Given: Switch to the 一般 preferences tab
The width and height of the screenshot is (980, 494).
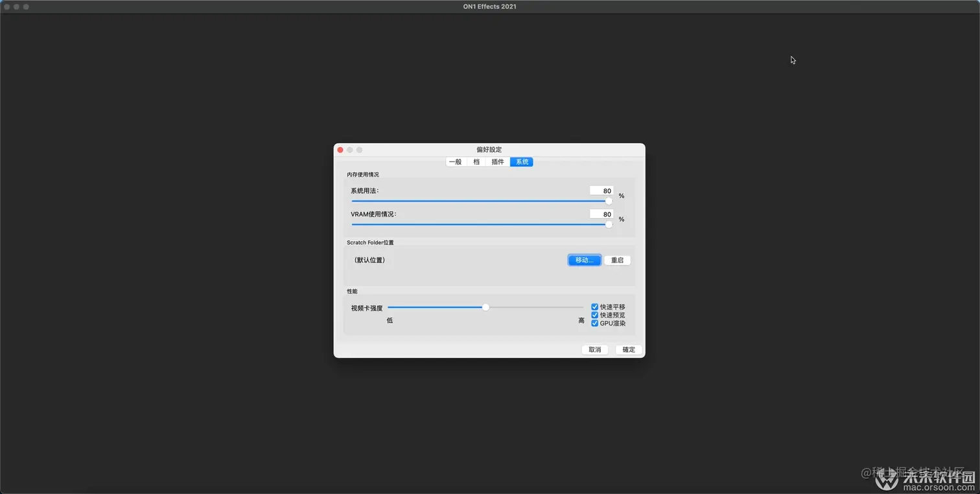Looking at the screenshot, I should coord(456,162).
